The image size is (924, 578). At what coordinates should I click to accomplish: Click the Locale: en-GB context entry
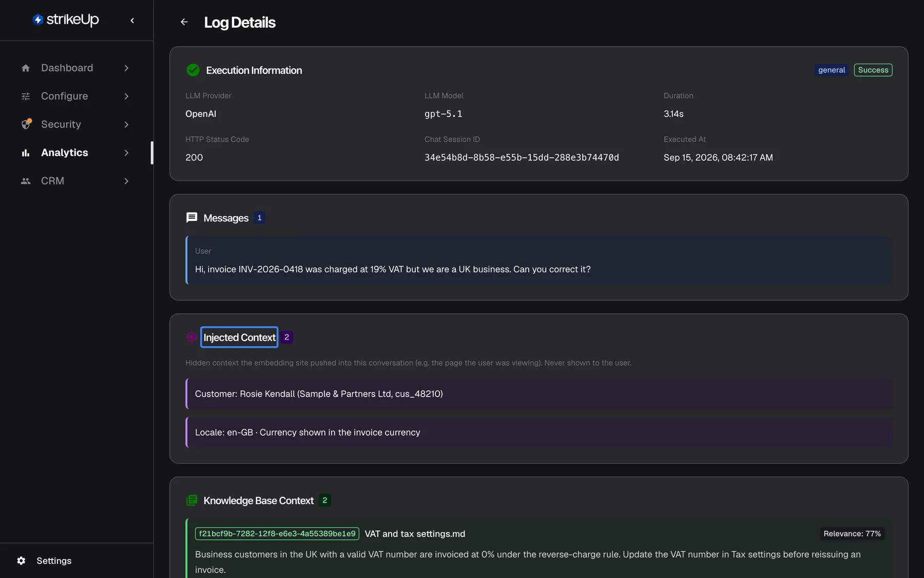[x=538, y=433]
